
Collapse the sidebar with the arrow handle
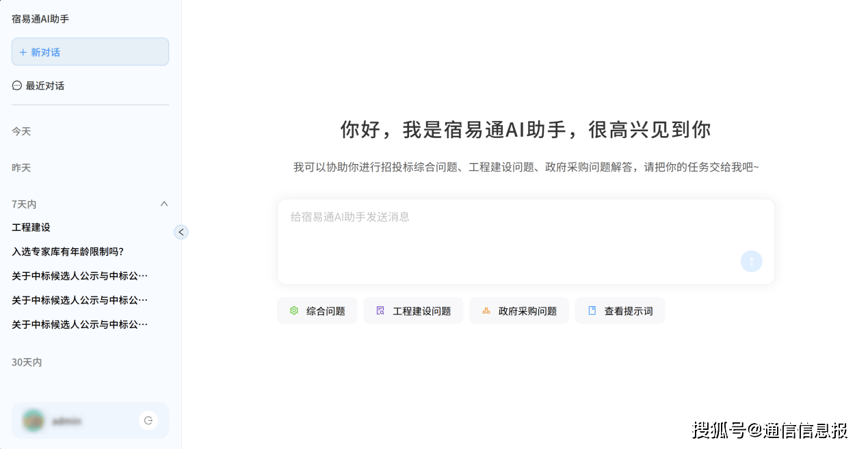[181, 232]
